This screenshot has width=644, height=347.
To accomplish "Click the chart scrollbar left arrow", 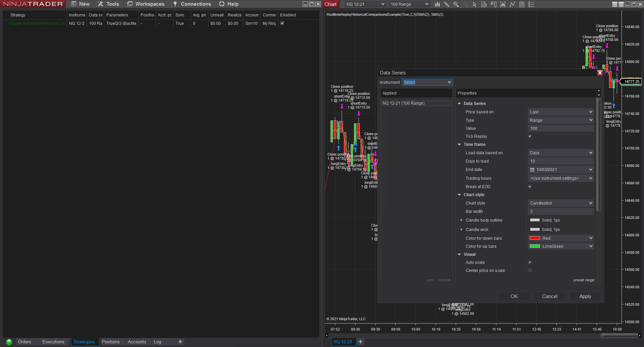I will click(327, 336).
